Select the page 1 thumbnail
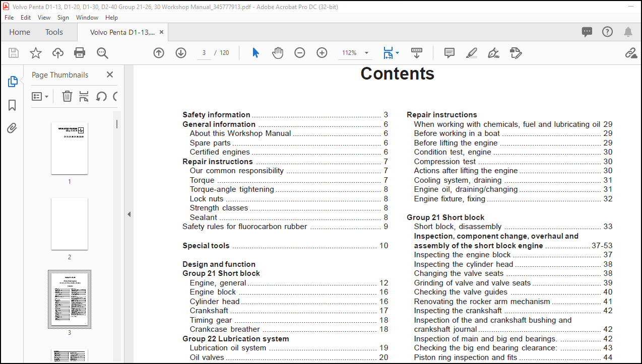 click(x=70, y=149)
